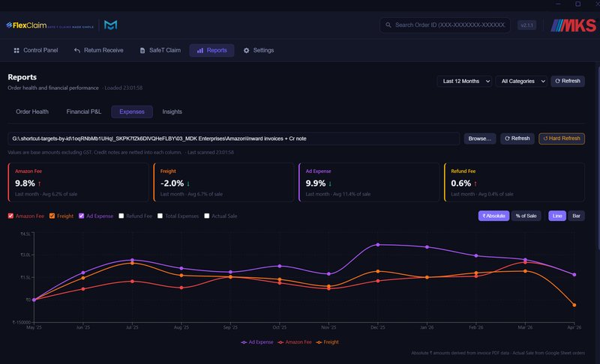Click the Return Receive arrow icon
The height and width of the screenshot is (364, 600).
click(x=77, y=50)
